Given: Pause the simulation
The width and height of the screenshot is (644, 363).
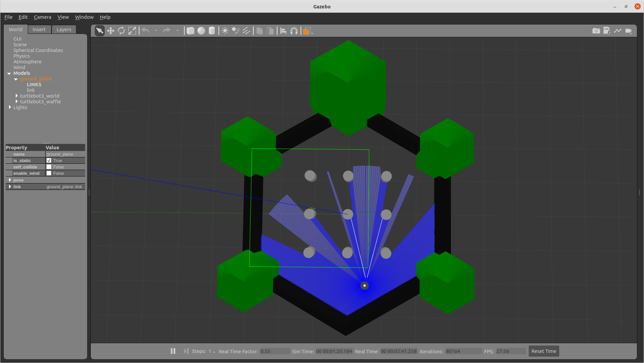Looking at the screenshot, I should (173, 351).
